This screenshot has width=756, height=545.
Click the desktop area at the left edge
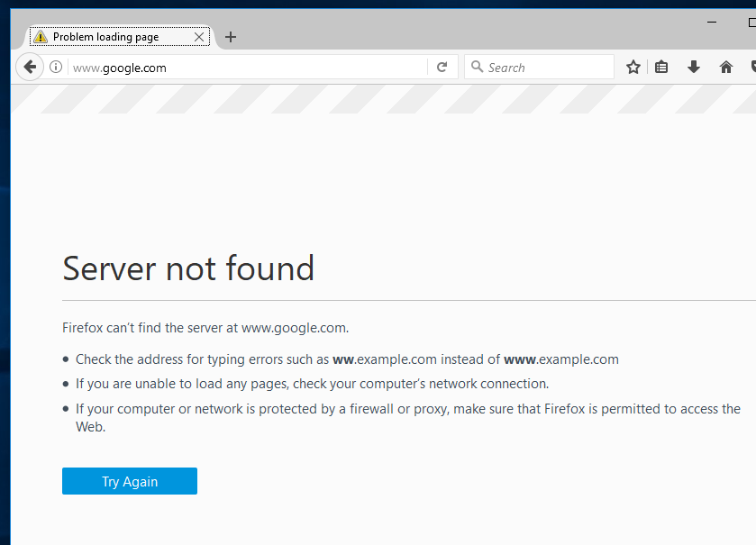pos(5,270)
